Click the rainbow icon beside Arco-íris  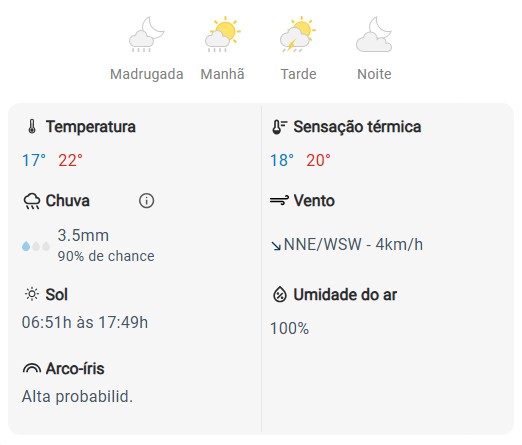(x=32, y=368)
